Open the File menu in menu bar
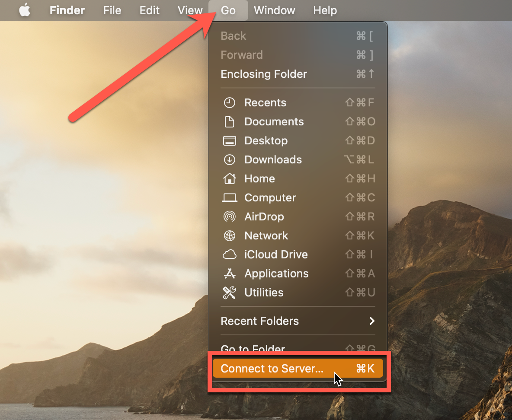The image size is (512, 420). 112,10
